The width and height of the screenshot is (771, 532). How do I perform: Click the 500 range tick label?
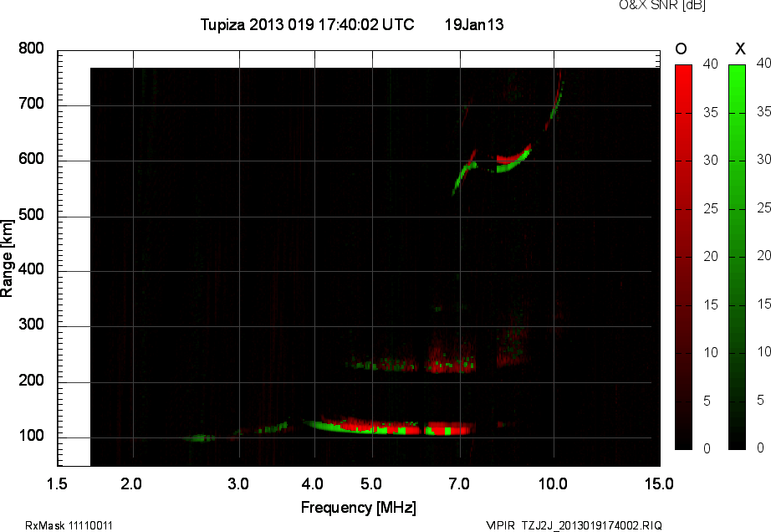pos(31,214)
